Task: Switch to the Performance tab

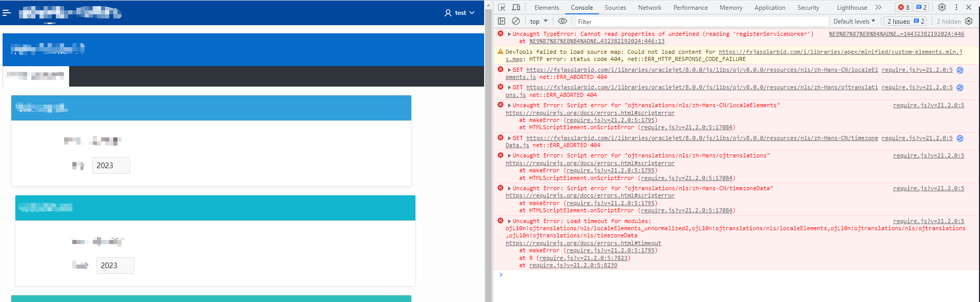Action: click(x=690, y=8)
